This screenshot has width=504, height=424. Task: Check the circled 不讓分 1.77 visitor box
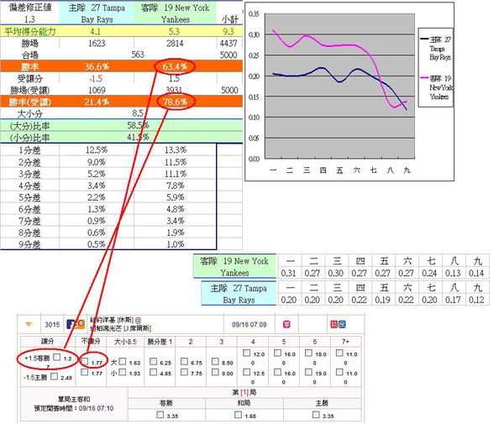tap(85, 361)
